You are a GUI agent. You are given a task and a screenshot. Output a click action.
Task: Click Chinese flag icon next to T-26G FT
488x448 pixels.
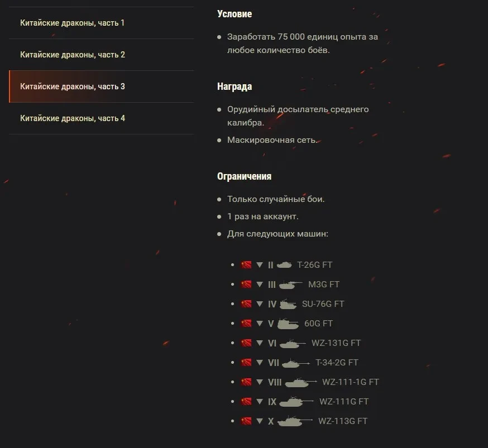[x=246, y=265]
